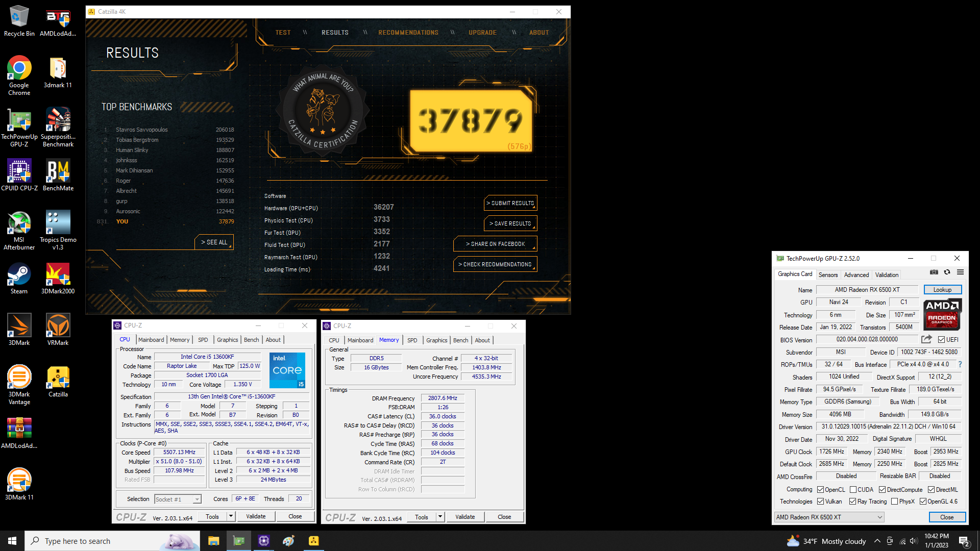Click GPU-Z screenshot camera icon
Viewport: 980px width, 551px height.
tap(934, 272)
